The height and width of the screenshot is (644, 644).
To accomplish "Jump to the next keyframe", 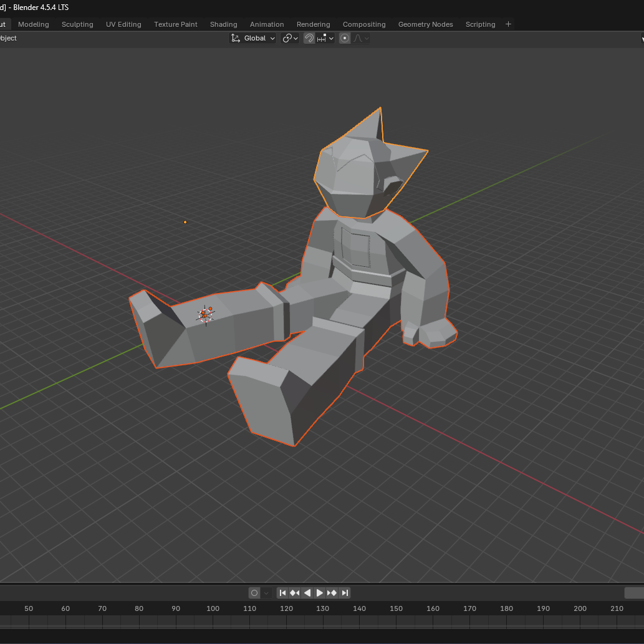I will click(332, 593).
